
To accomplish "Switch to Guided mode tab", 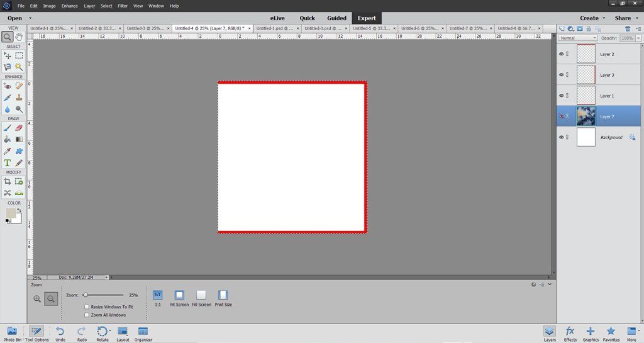I will (x=337, y=18).
